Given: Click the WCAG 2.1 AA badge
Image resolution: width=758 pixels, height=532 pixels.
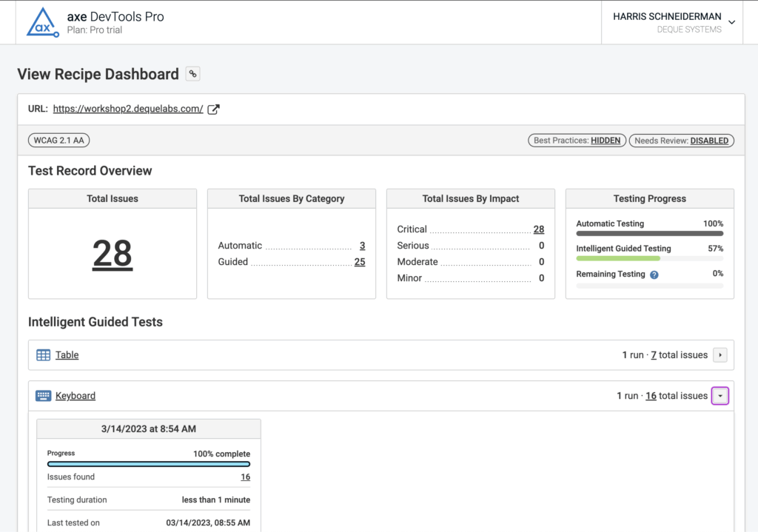Looking at the screenshot, I should tap(58, 140).
